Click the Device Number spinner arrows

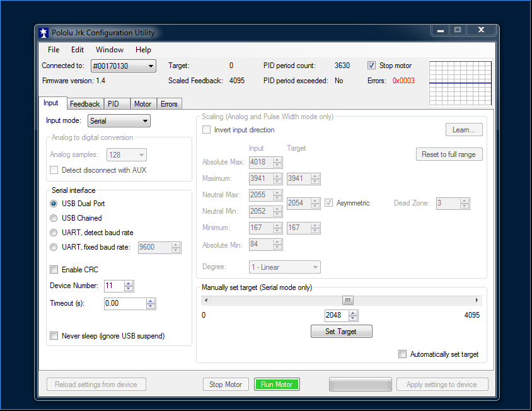coord(129,286)
